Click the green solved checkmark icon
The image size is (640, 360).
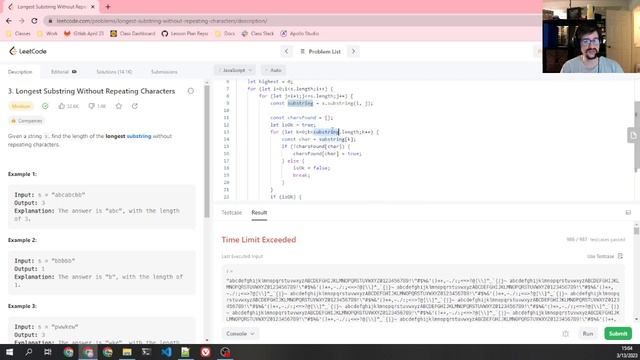(x=45, y=106)
